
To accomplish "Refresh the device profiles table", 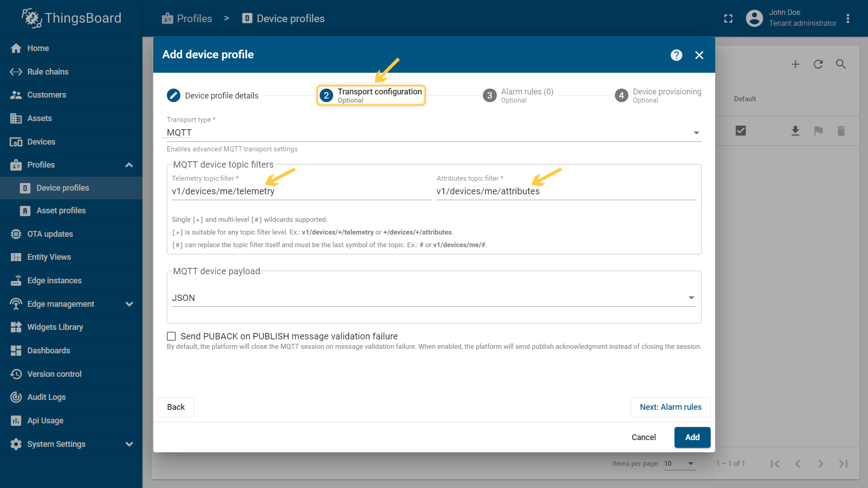I will coord(818,64).
